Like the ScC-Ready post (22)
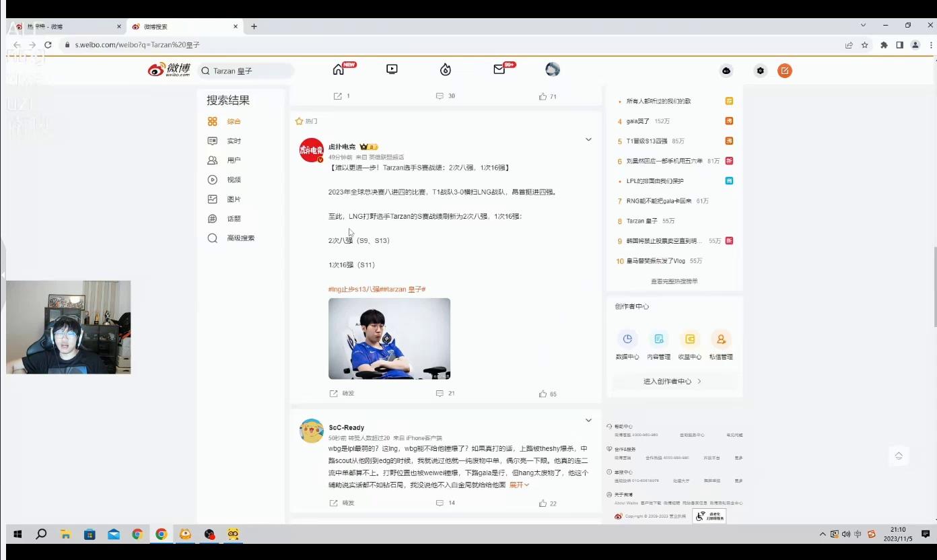The image size is (937, 560). point(547,503)
